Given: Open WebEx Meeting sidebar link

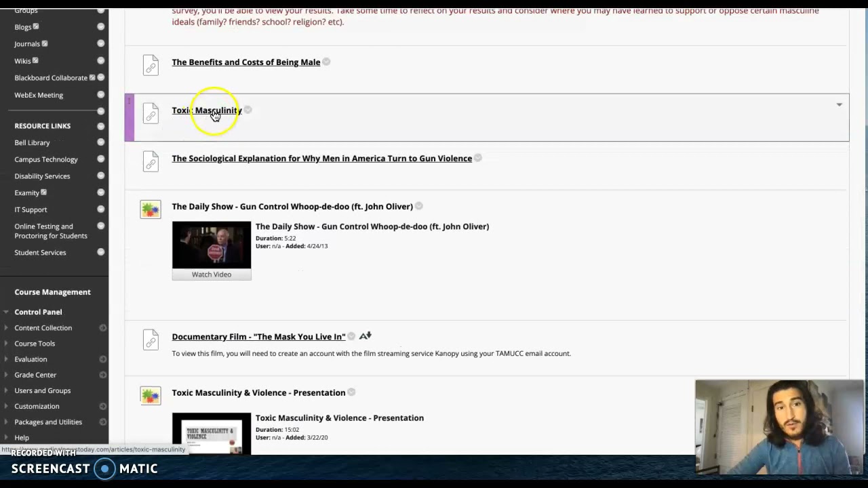Looking at the screenshot, I should (x=39, y=95).
